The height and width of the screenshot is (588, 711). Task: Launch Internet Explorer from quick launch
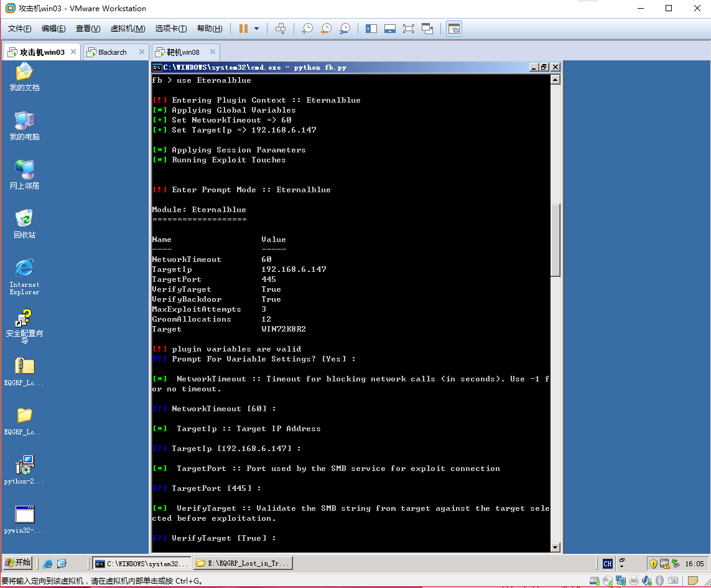(x=48, y=564)
